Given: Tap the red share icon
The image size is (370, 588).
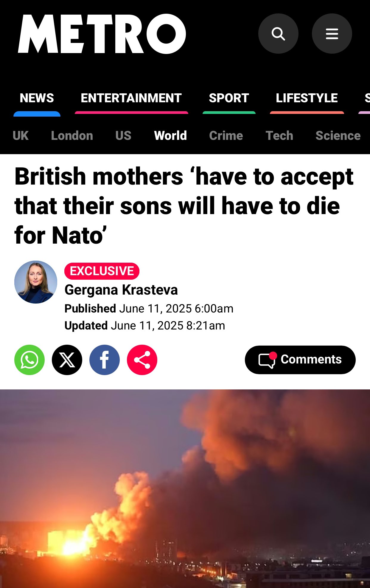Looking at the screenshot, I should 142,360.
